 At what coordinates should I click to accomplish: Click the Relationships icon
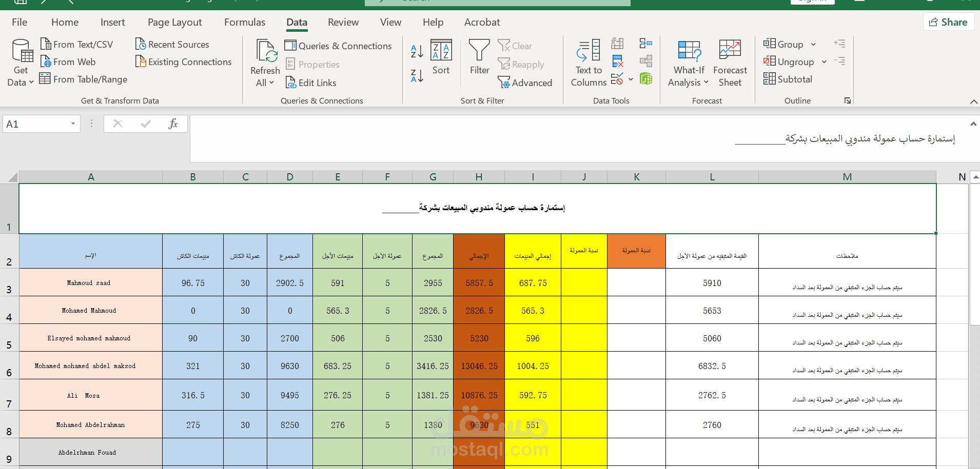tap(646, 62)
